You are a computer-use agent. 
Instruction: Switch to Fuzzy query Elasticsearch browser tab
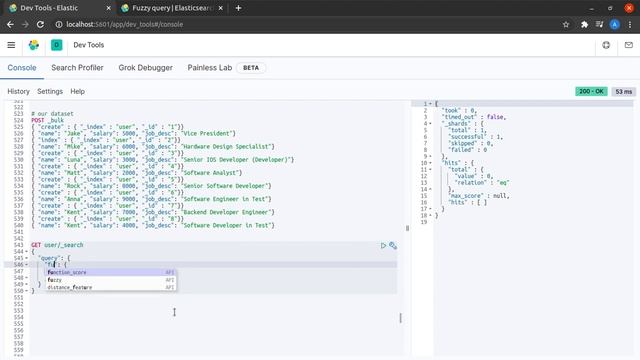[171, 8]
